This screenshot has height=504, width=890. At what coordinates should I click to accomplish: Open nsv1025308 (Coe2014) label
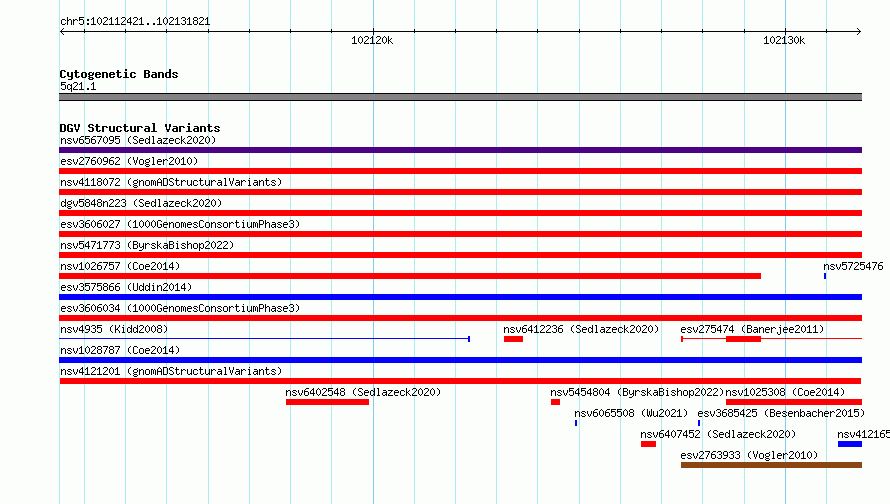click(785, 392)
